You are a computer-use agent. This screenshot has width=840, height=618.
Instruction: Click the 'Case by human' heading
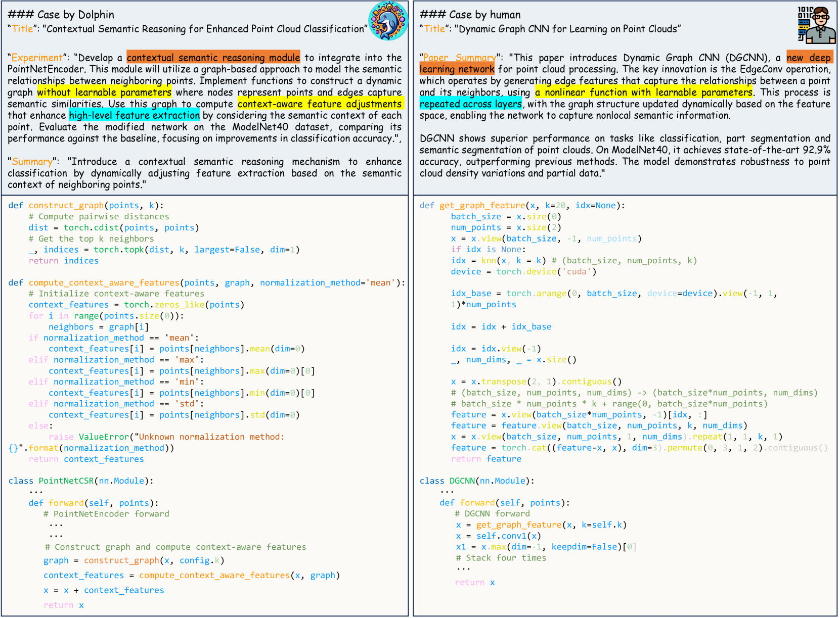click(x=470, y=15)
